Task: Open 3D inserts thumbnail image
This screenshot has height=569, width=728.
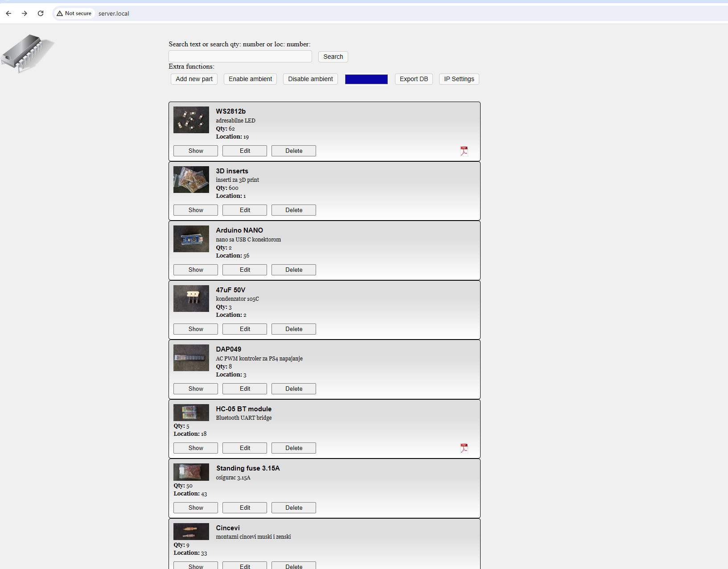Action: [191, 180]
